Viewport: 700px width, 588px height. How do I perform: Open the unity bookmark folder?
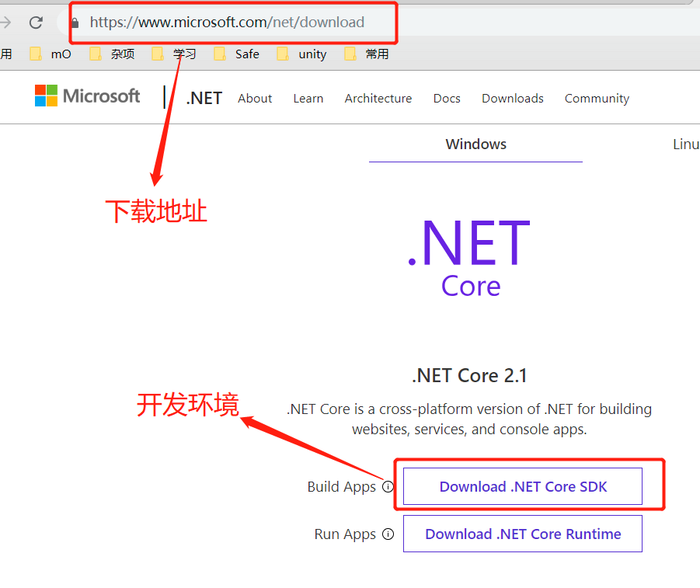point(301,54)
